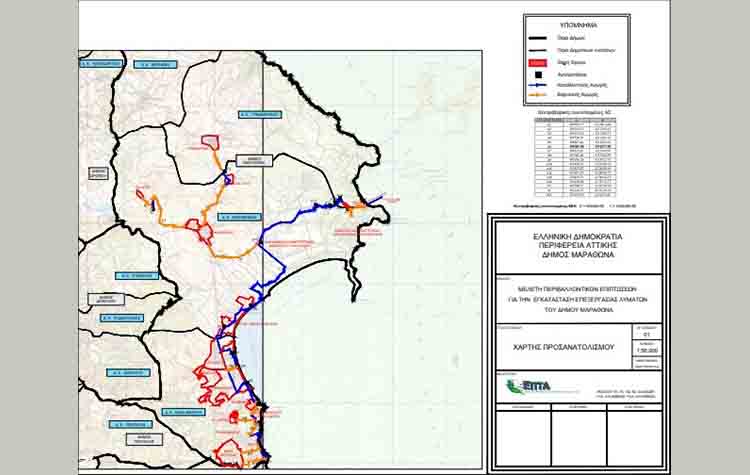This screenshot has width=750, height=475.
Task: Click the white municipality label on the black boundary line
Action: click(254, 161)
